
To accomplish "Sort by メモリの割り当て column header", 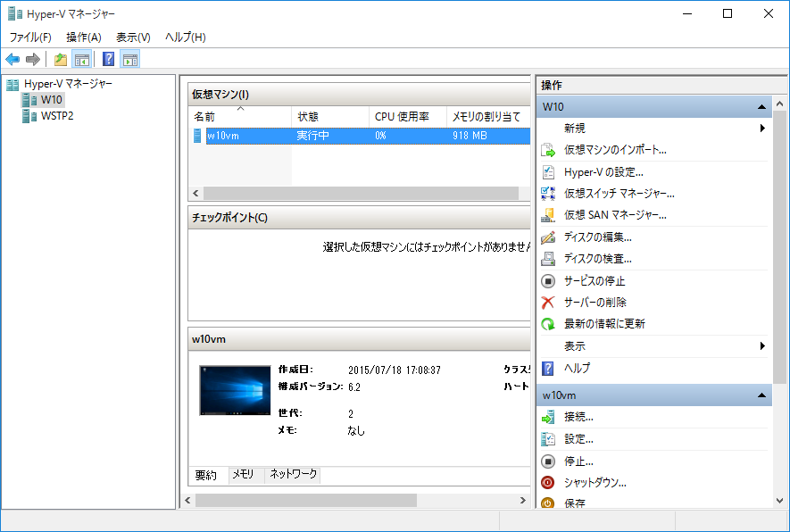I will coord(488,117).
